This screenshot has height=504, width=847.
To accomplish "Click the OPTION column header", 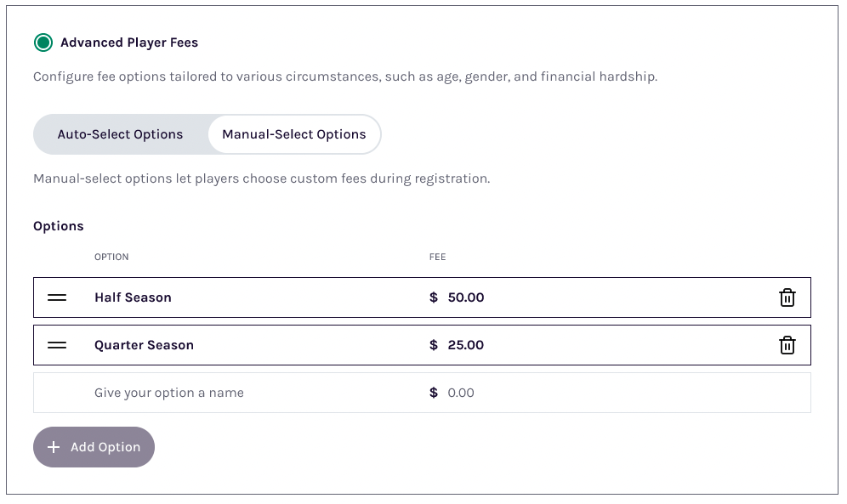I will [x=111, y=257].
